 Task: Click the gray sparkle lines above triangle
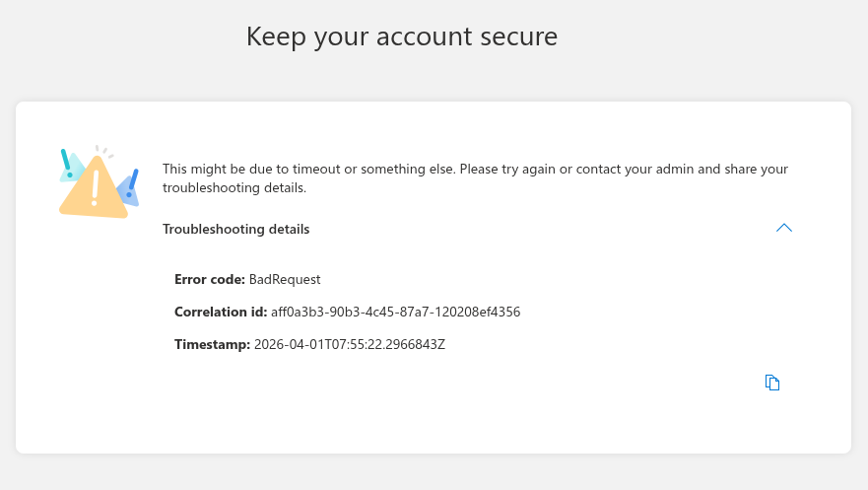click(x=103, y=151)
